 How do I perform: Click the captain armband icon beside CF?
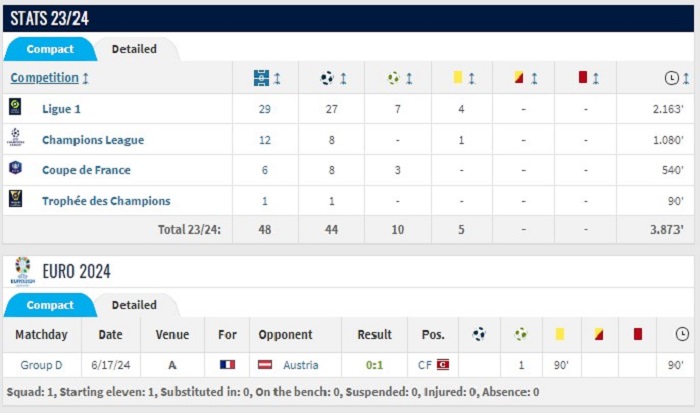pyautogui.click(x=443, y=365)
